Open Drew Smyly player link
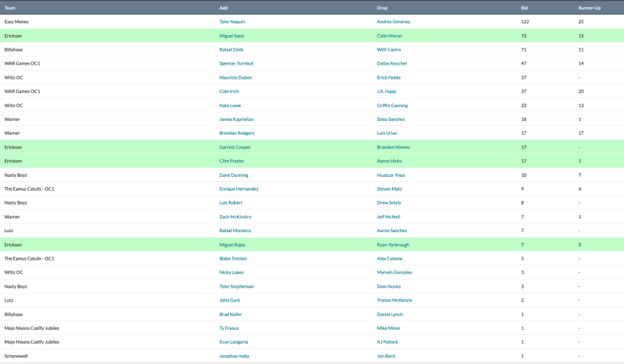The width and height of the screenshot is (624, 364). pyautogui.click(x=389, y=202)
